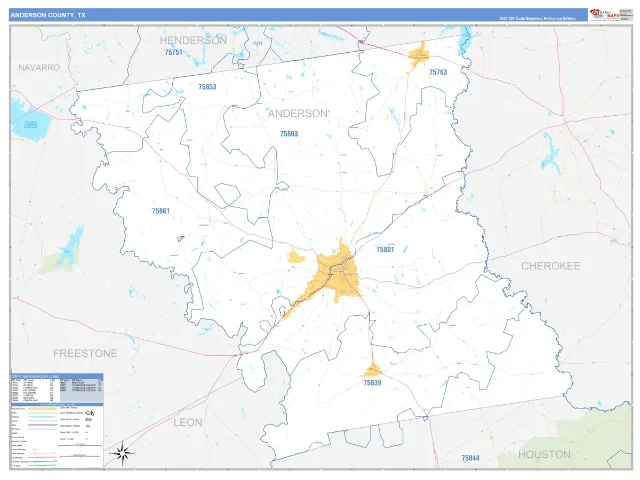This screenshot has width=640, height=480.
Task: Select the FREESTONE county label
Action: [x=85, y=353]
